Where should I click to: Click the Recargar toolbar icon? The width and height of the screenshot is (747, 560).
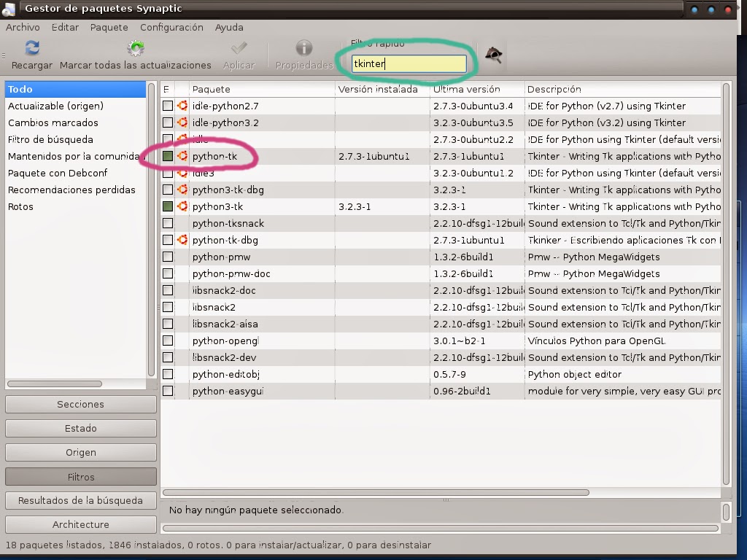30,48
